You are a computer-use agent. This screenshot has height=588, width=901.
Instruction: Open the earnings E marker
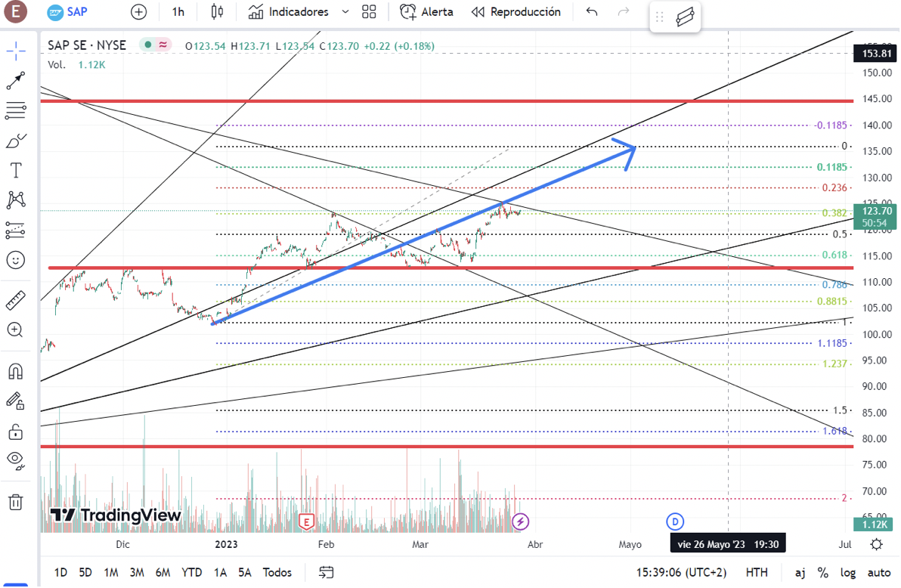coord(306,522)
